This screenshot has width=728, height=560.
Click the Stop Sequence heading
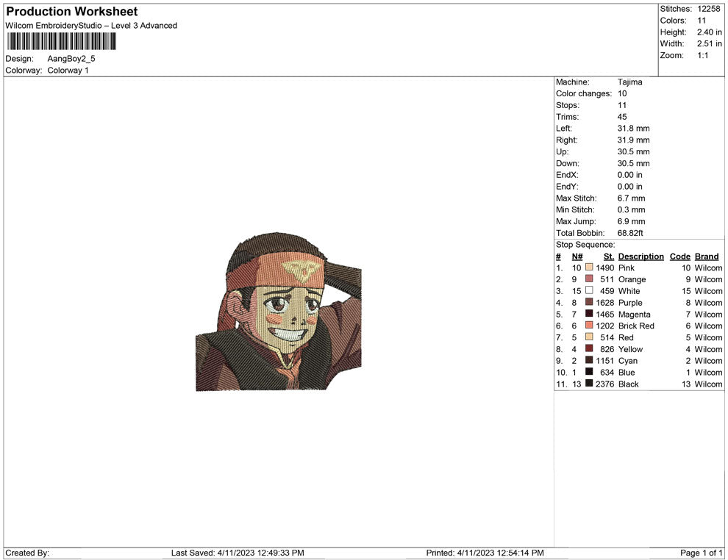point(585,245)
